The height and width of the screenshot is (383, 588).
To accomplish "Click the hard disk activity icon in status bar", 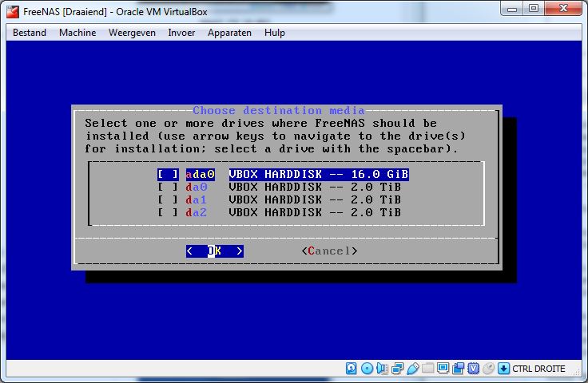I will pos(352,369).
